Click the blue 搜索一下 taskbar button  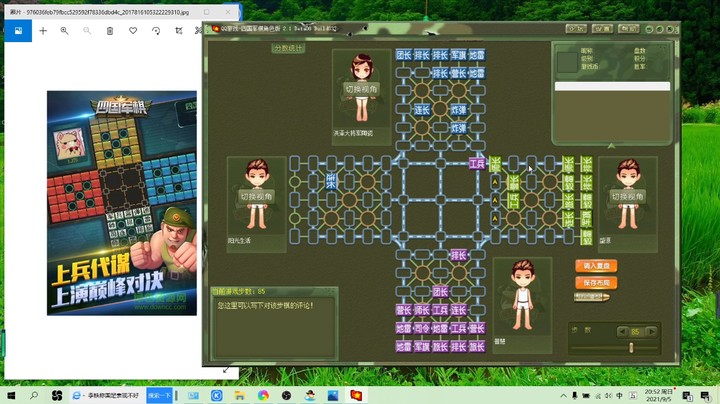[x=159, y=395]
